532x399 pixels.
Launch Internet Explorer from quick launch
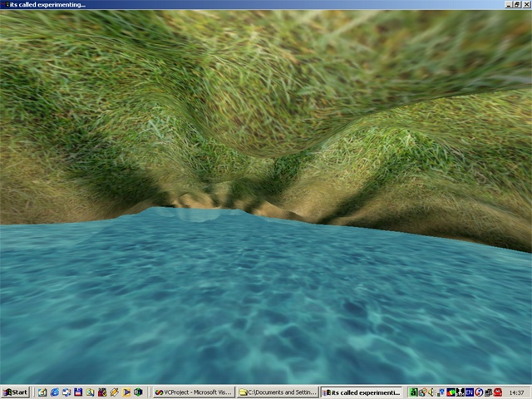[54, 392]
